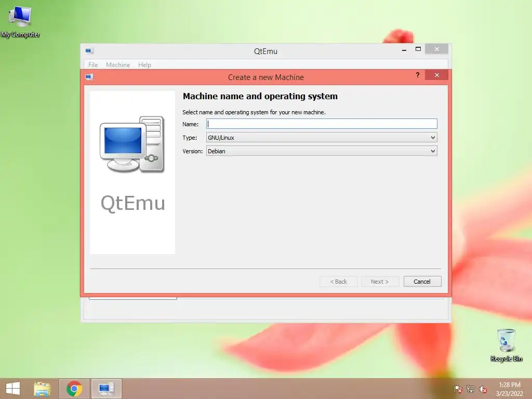This screenshot has width=532, height=399.
Task: Open My Computer desktop icon
Action: 20,21
